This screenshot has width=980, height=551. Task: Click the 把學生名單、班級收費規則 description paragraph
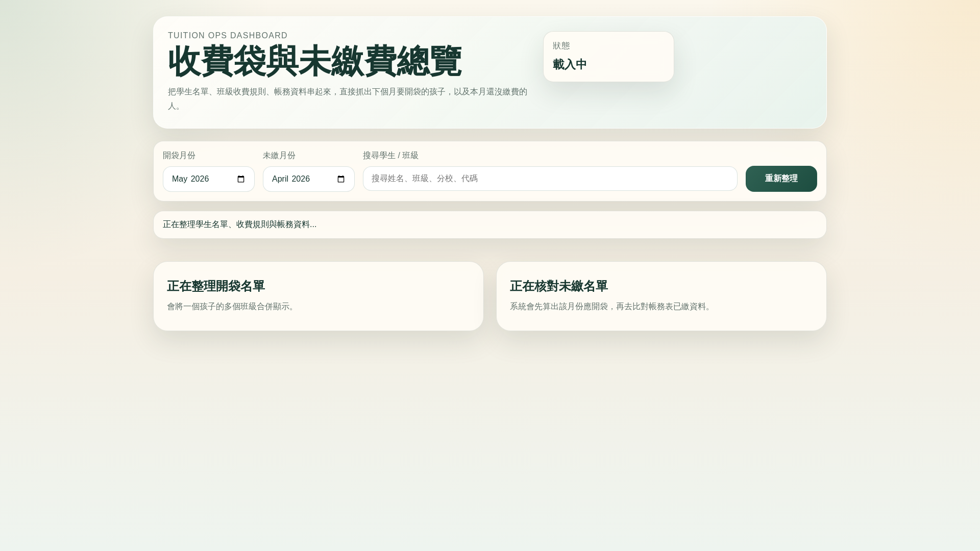pos(348,99)
